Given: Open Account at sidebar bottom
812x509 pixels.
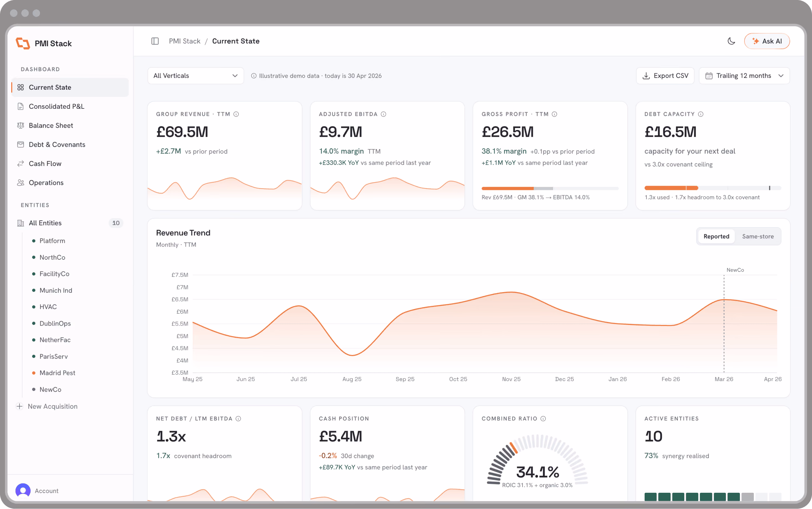Looking at the screenshot, I should click(x=37, y=491).
